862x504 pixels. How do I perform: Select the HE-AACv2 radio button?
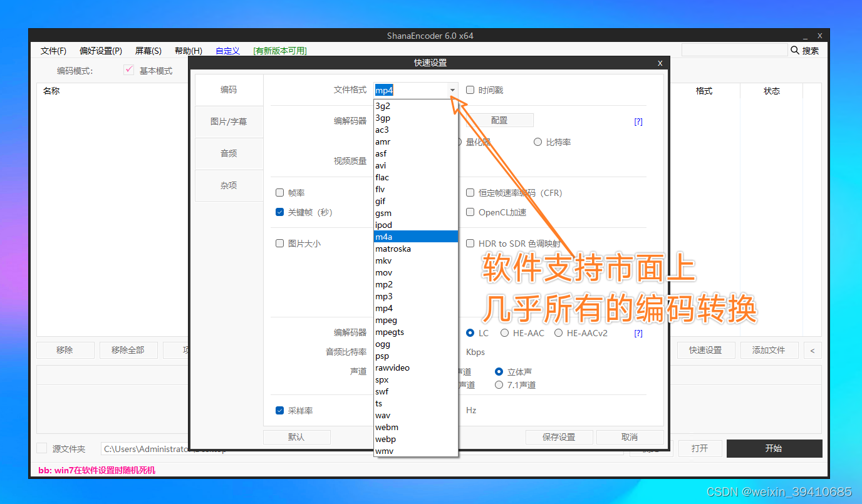(x=558, y=333)
